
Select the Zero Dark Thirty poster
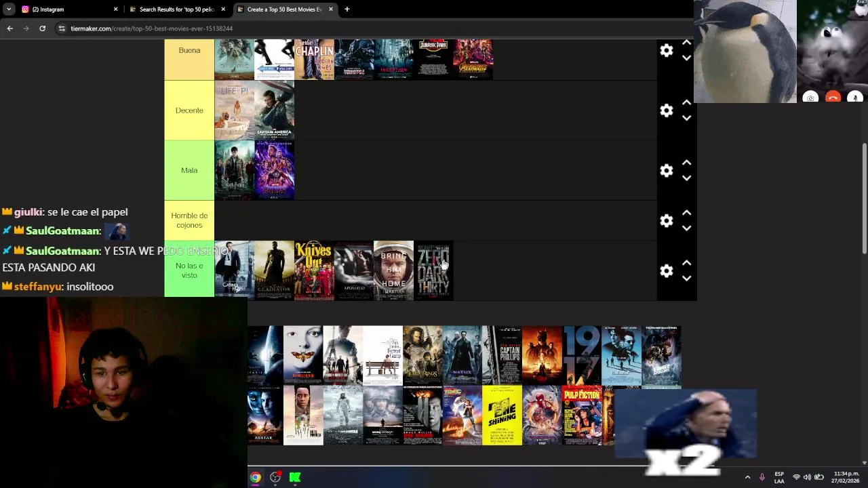(433, 270)
